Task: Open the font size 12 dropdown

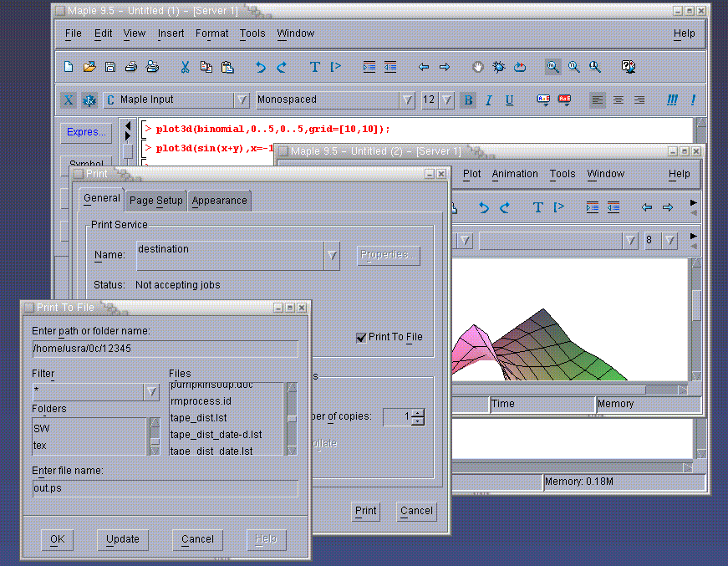Action: click(446, 99)
